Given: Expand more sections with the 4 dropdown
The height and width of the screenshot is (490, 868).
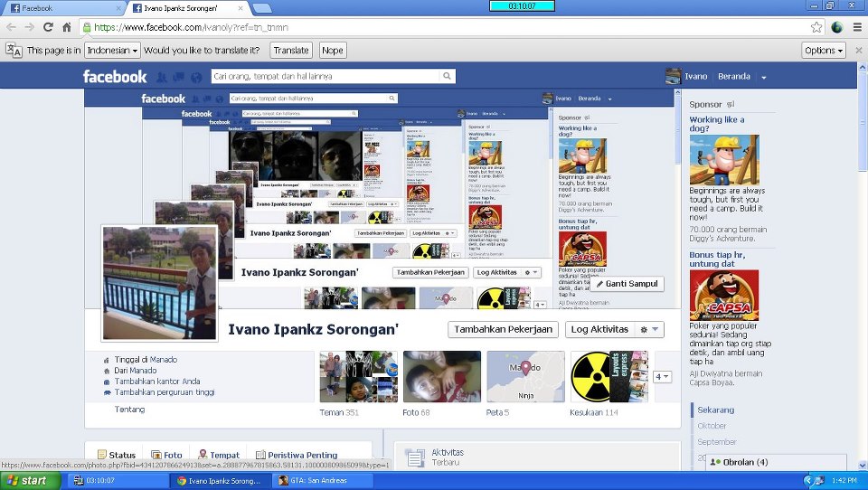Looking at the screenshot, I should pyautogui.click(x=663, y=376).
